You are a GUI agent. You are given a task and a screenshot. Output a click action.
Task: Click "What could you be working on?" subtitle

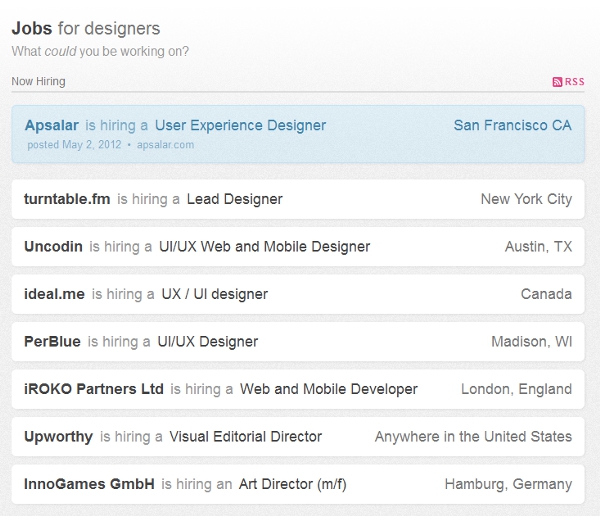click(100, 51)
